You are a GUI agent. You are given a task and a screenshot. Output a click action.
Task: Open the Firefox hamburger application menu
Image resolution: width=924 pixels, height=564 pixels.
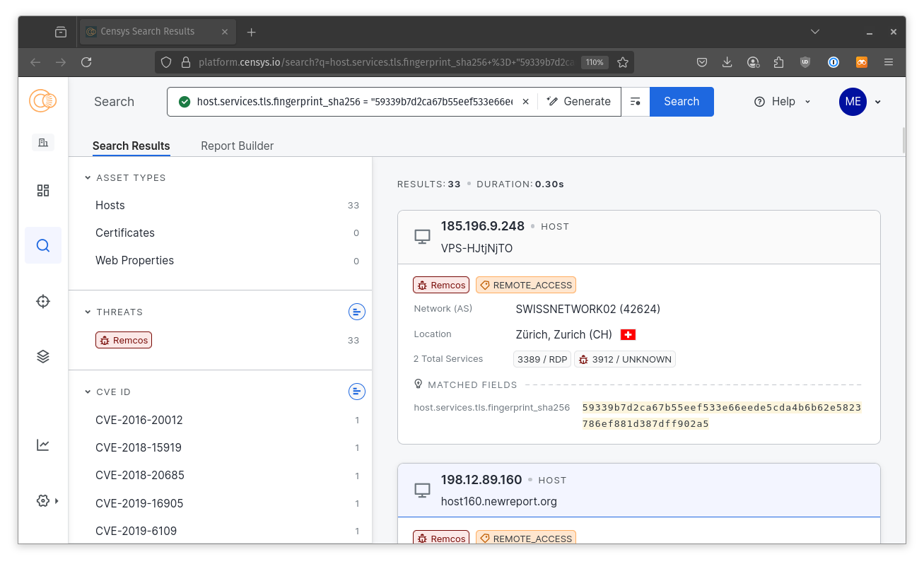click(x=889, y=62)
